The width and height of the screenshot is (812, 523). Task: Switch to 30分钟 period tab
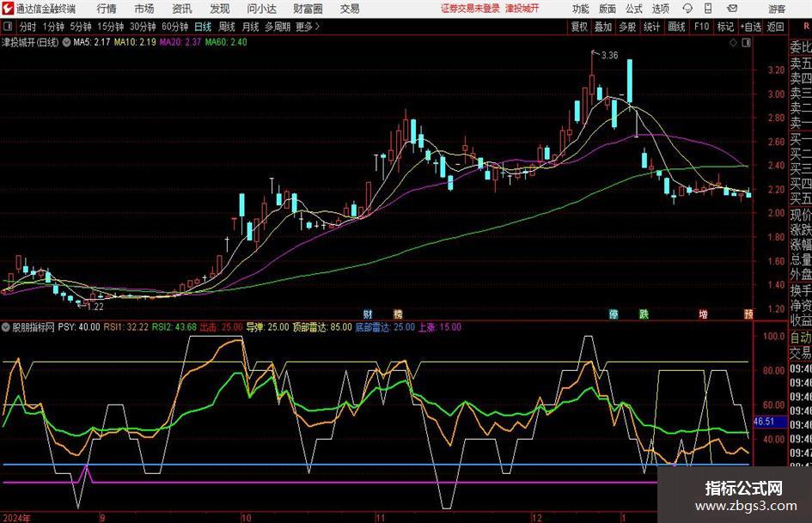[x=143, y=27]
